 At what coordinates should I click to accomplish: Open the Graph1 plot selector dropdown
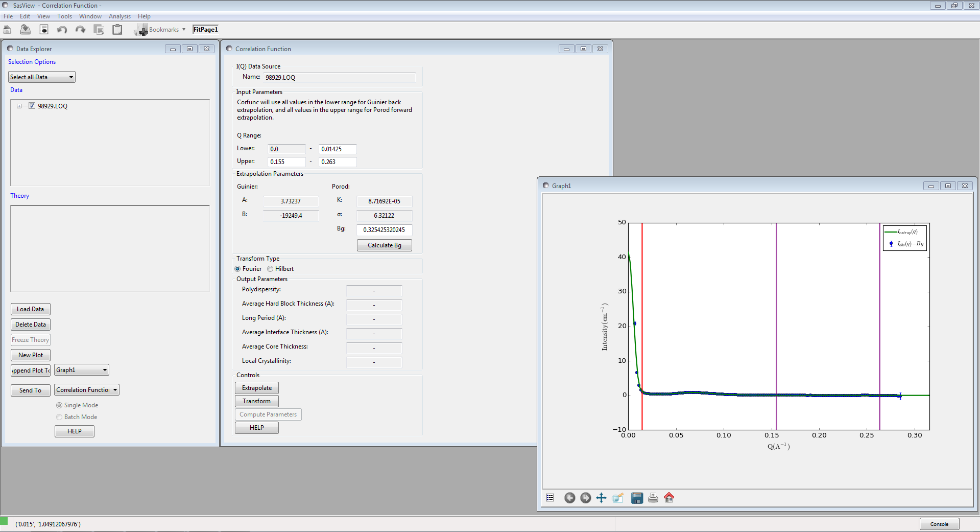coord(104,369)
